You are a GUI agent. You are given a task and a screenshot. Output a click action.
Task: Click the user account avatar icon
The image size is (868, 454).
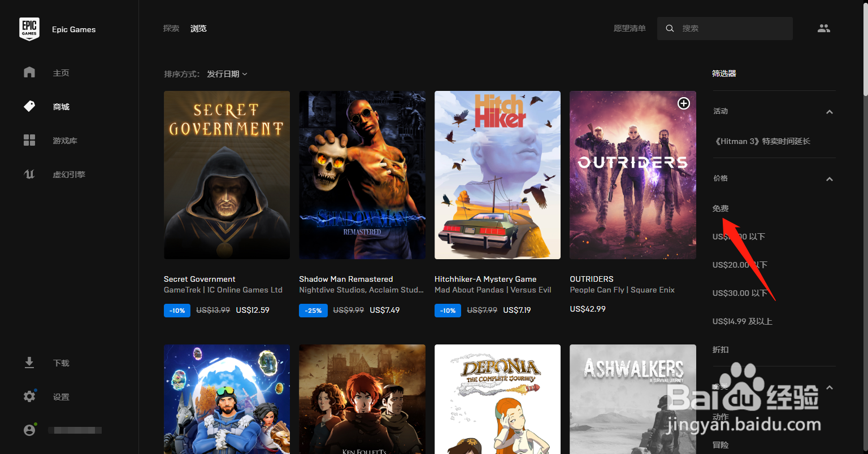point(29,430)
